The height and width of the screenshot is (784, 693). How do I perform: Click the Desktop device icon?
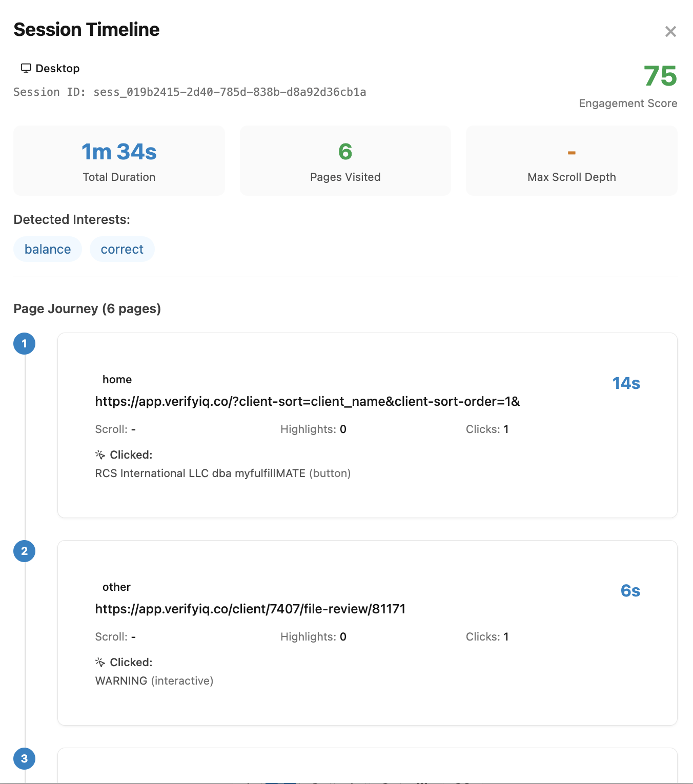click(x=26, y=67)
